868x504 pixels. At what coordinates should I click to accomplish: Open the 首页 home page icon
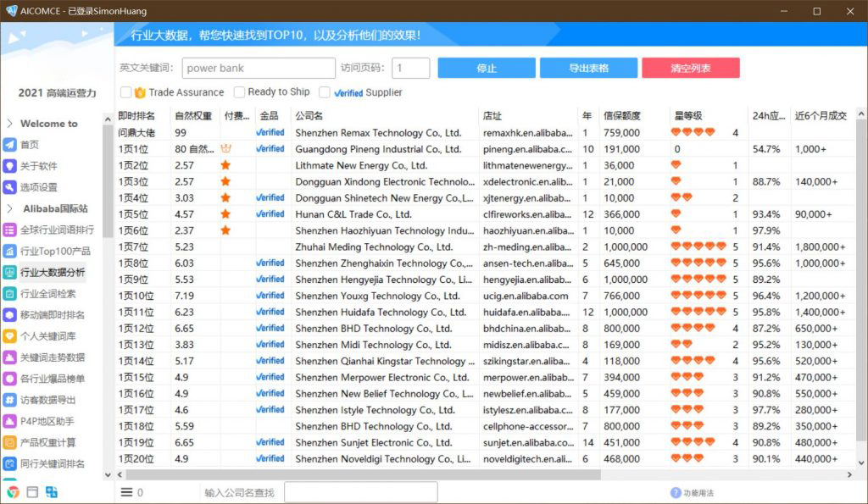[x=9, y=144]
